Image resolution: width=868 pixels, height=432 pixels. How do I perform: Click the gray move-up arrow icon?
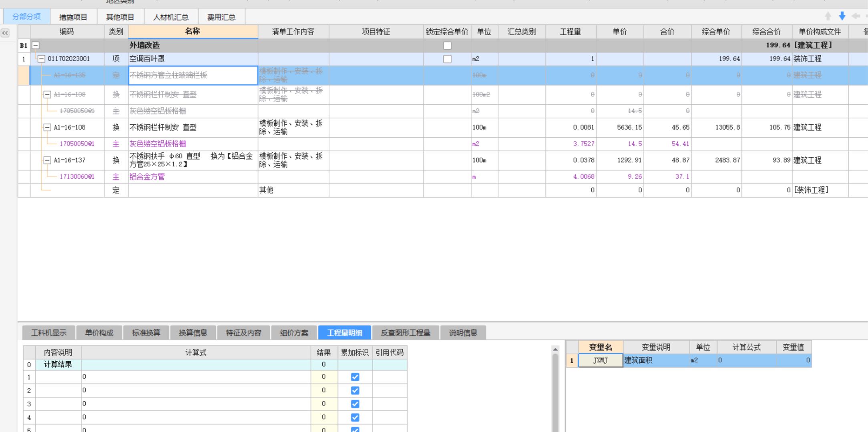(828, 16)
